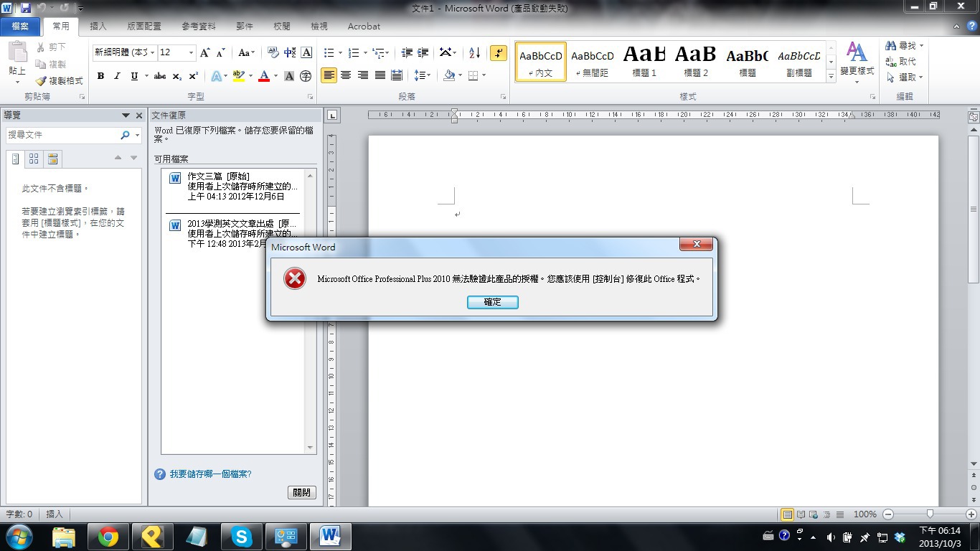Click the Font Color red A button
980x551 pixels.
pos(263,75)
